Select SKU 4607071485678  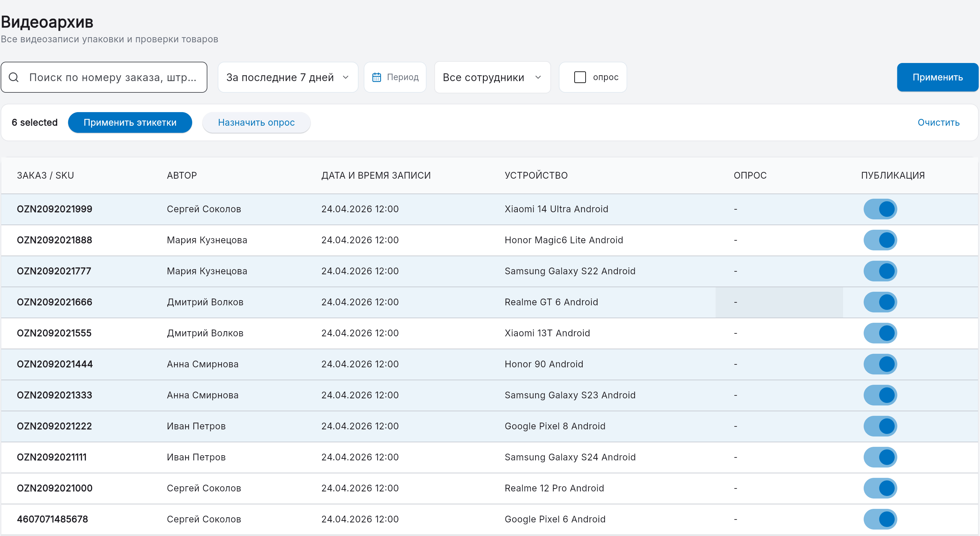(52, 519)
